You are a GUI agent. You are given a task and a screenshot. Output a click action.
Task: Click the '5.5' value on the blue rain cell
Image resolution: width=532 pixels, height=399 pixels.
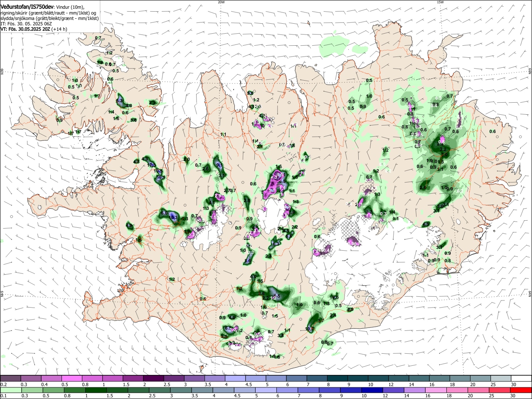tap(277, 296)
